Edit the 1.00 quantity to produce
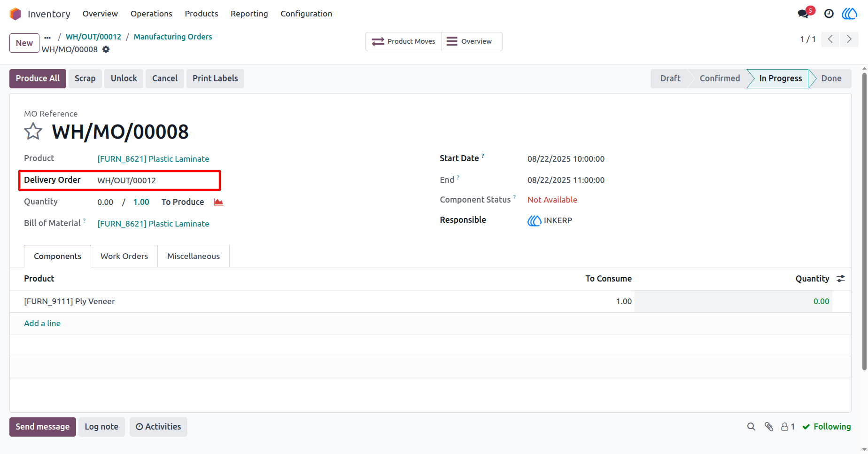 (141, 202)
